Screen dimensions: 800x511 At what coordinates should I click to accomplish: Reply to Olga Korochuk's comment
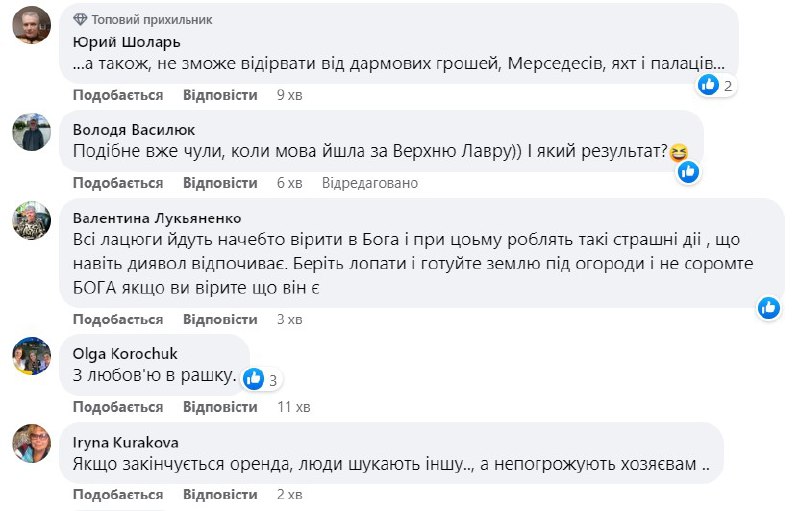tap(220, 407)
